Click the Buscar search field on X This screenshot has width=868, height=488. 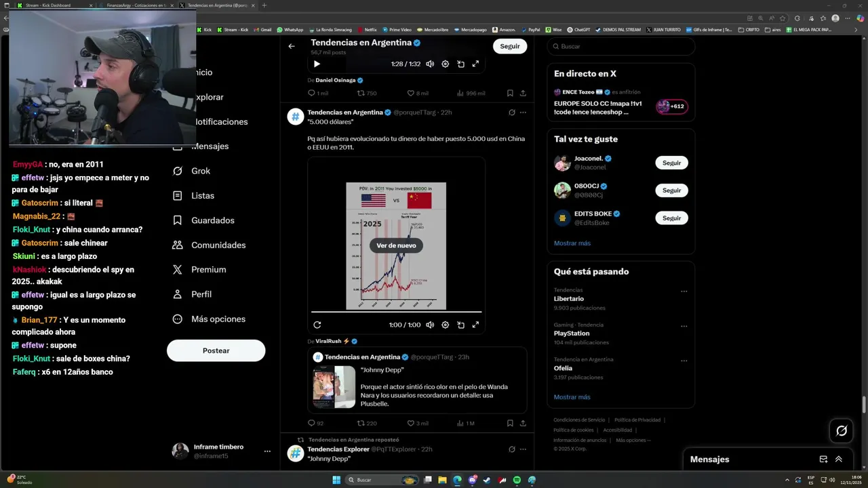pyautogui.click(x=621, y=46)
